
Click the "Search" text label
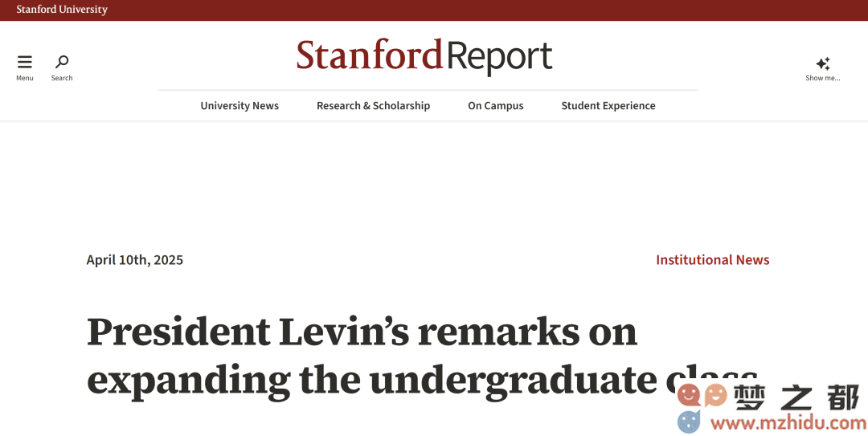[62, 78]
